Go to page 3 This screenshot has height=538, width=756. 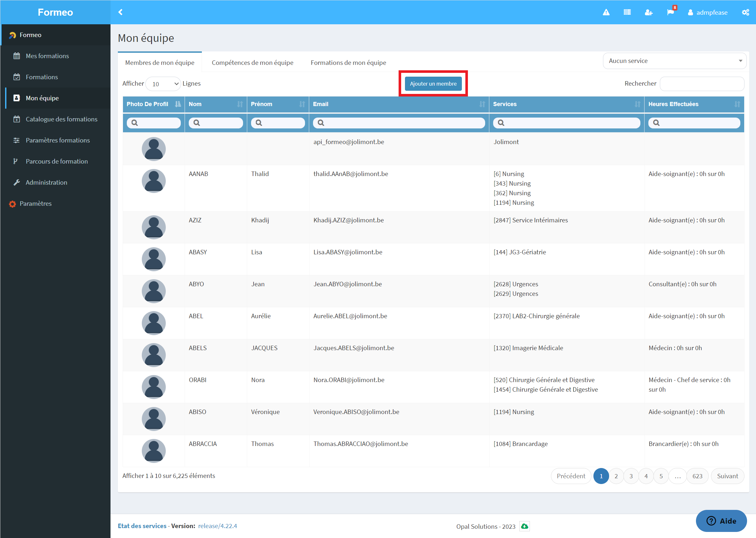click(x=631, y=476)
